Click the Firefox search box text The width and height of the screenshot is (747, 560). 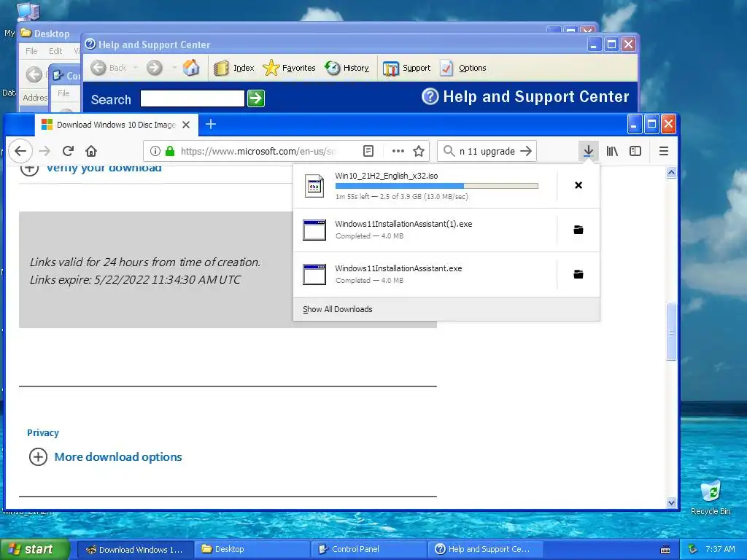pyautogui.click(x=487, y=152)
